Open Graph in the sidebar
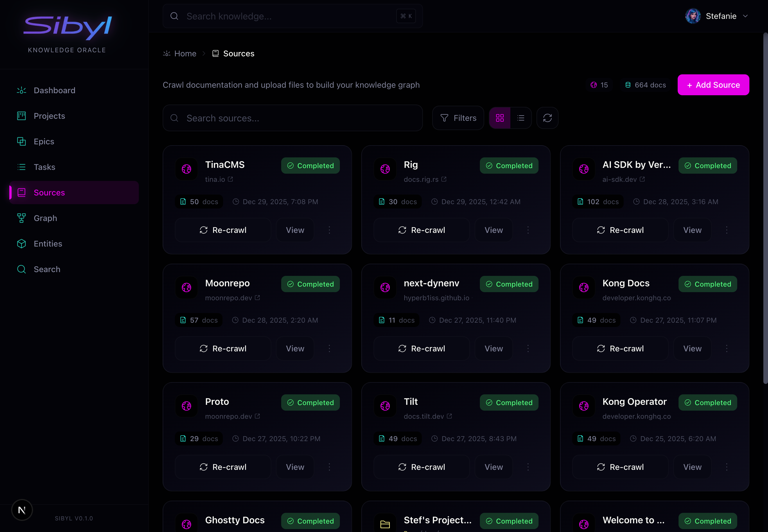 [x=45, y=218]
